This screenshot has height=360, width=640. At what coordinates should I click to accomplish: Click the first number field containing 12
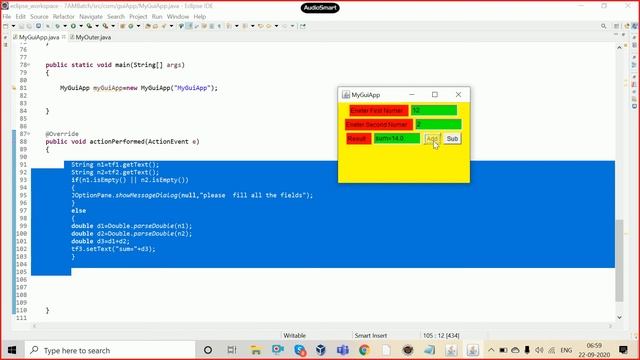click(x=434, y=110)
